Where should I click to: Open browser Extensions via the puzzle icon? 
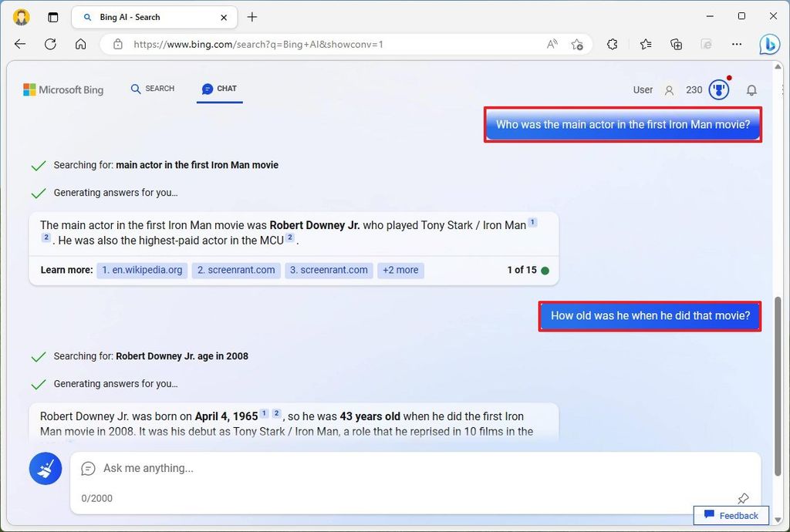[x=612, y=44]
